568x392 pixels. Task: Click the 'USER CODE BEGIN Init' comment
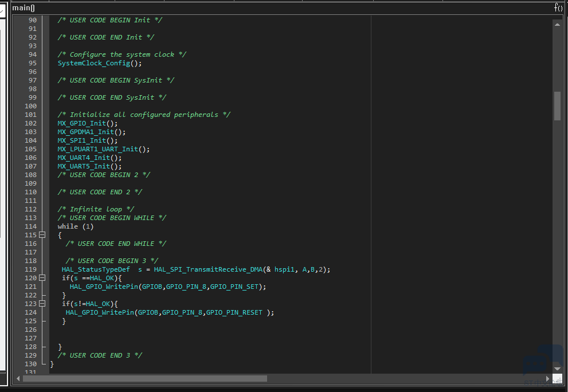(110, 20)
